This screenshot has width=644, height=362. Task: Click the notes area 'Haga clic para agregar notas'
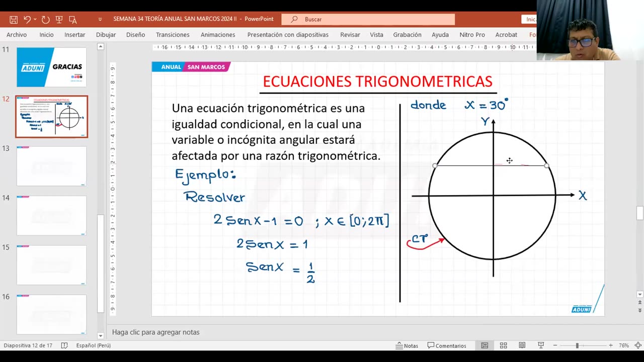tap(156, 332)
